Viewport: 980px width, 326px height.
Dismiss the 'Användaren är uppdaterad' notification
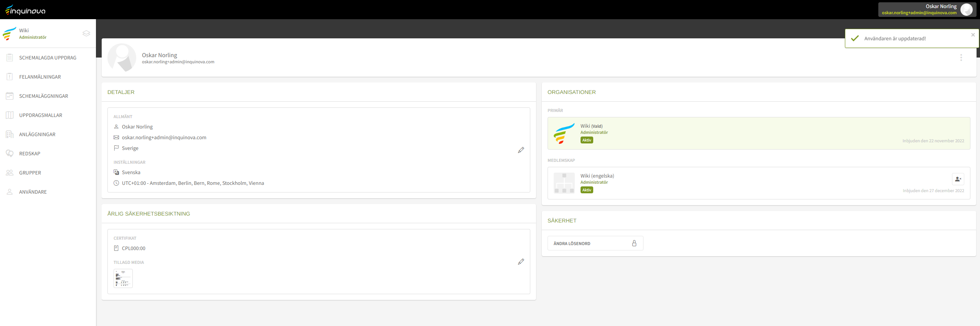coord(973,35)
